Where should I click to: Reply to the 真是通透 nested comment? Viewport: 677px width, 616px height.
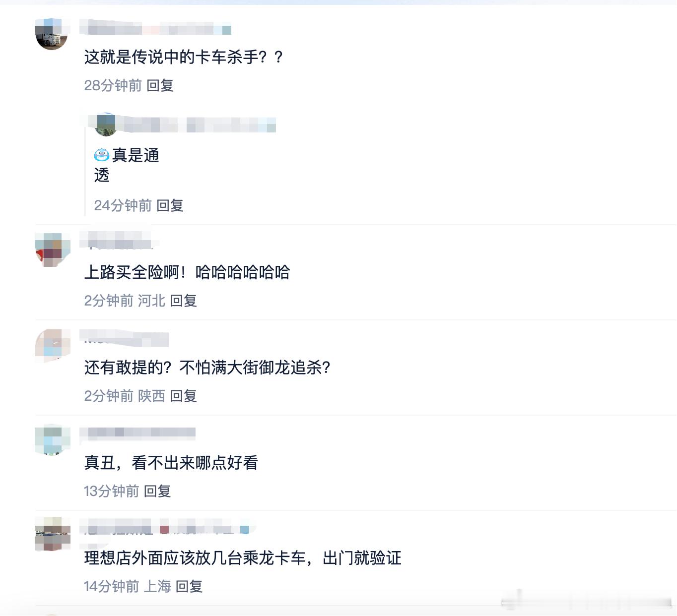click(170, 205)
